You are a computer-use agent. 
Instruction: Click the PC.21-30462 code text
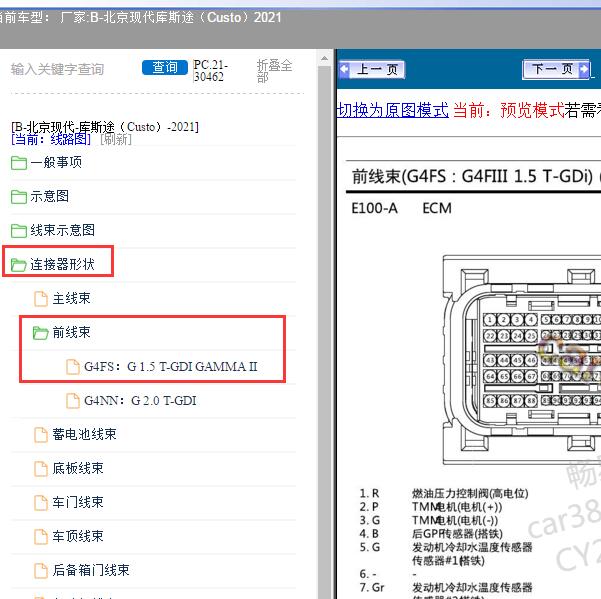click(x=210, y=71)
